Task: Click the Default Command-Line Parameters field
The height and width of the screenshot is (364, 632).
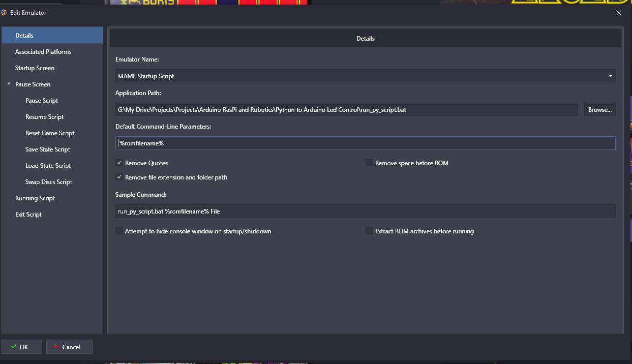Action: (366, 143)
